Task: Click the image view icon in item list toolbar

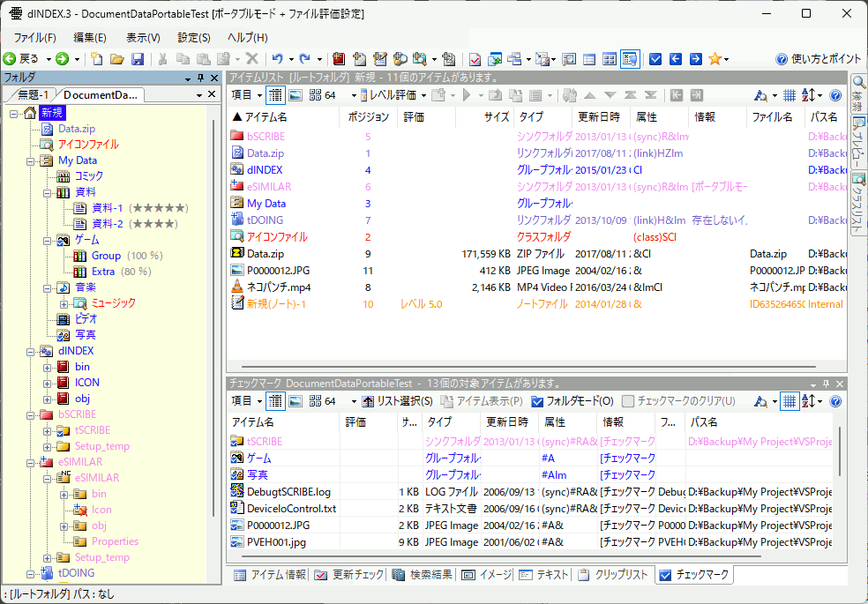Action: pos(296,95)
